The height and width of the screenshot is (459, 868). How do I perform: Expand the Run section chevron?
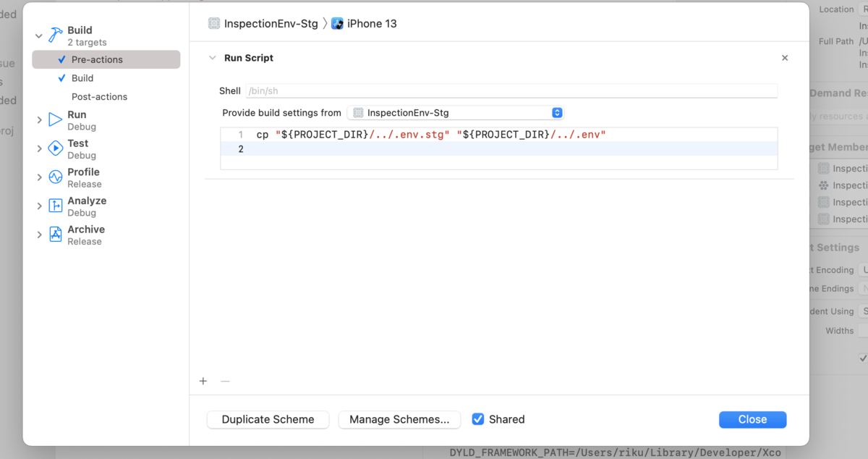click(x=39, y=119)
